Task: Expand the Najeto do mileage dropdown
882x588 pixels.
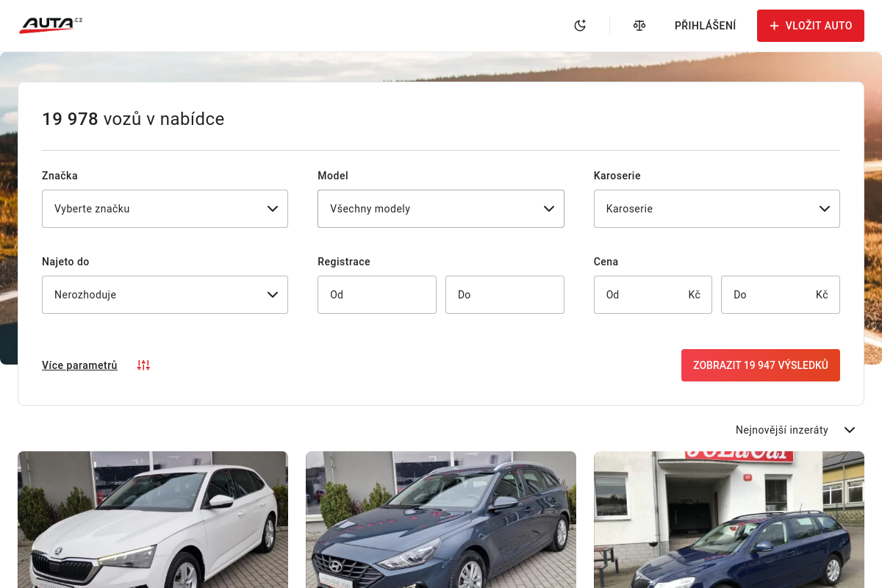Action: pyautogui.click(x=165, y=295)
